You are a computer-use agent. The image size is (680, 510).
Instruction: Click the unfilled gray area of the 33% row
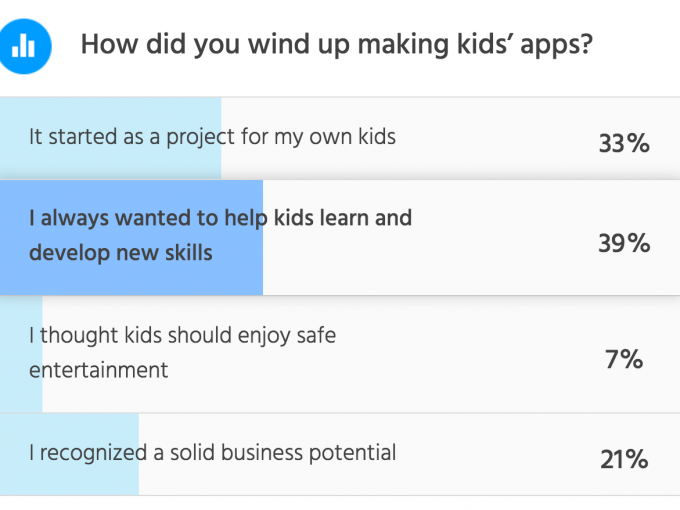451,138
